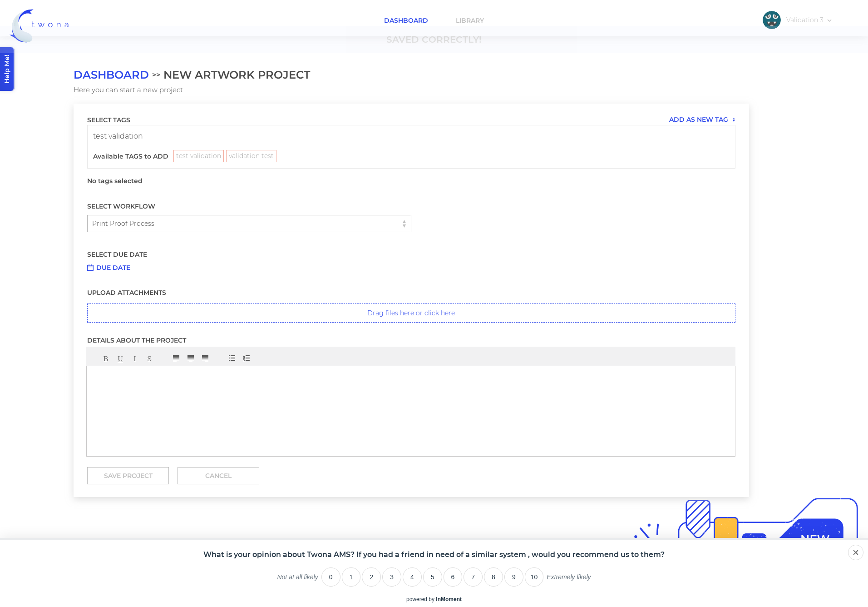The height and width of the screenshot is (607, 868).
Task: Center align text in the details editor
Action: pyautogui.click(x=191, y=358)
